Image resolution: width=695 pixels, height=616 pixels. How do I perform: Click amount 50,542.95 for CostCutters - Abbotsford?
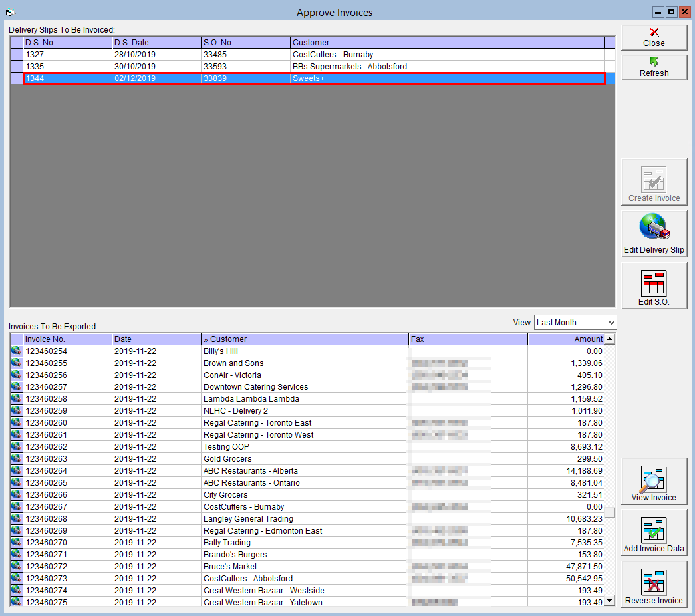(x=584, y=578)
